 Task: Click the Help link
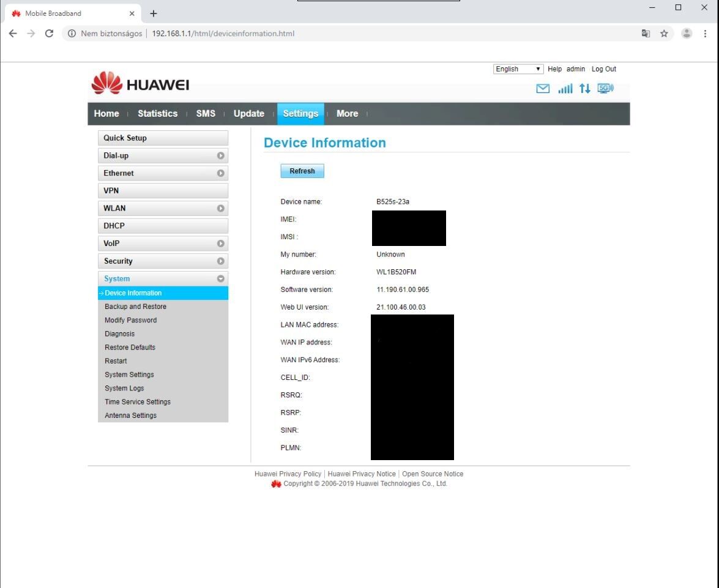click(x=554, y=69)
